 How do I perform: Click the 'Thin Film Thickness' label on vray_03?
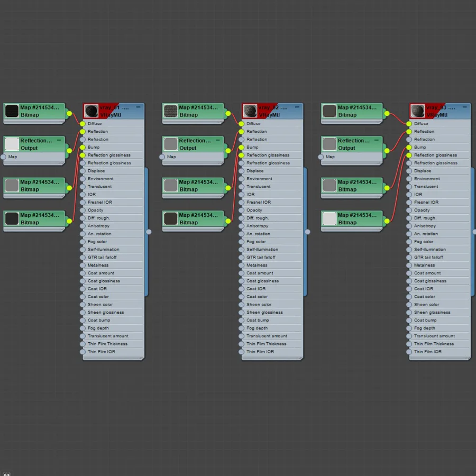(x=434, y=344)
